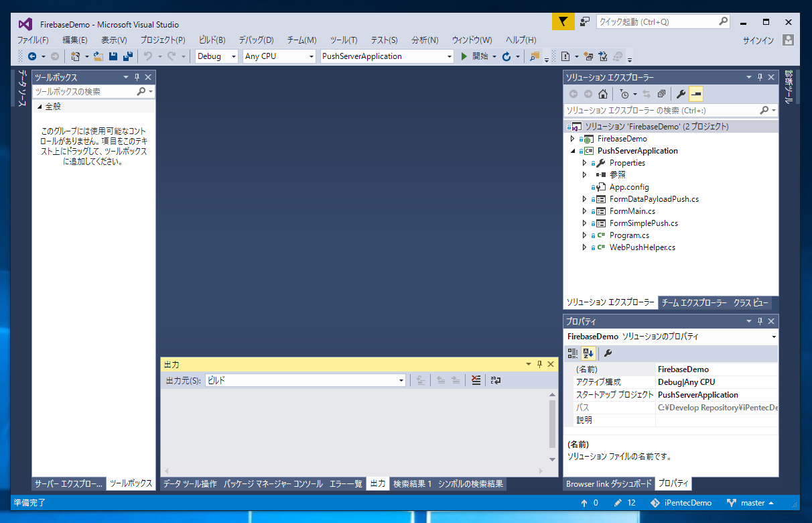Click the サインイン link
Screen dimensions: 812x523
[x=758, y=40]
